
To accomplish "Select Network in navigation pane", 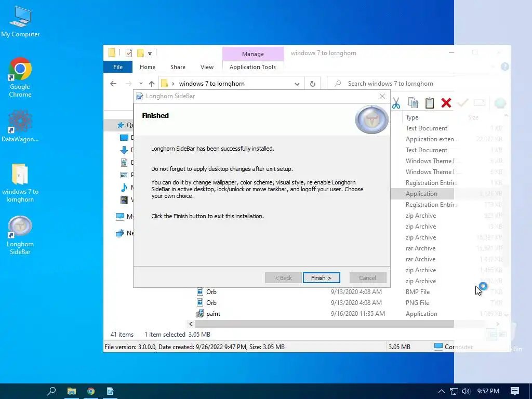I will coord(124,233).
